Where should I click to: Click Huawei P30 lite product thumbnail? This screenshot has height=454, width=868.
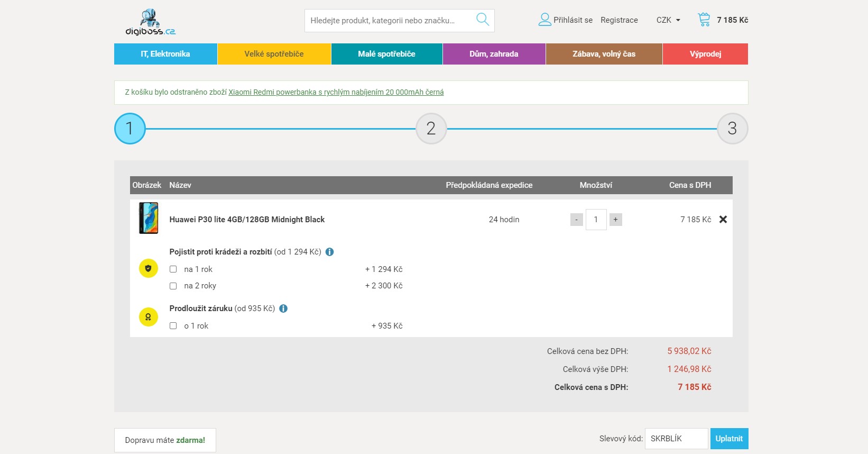149,218
